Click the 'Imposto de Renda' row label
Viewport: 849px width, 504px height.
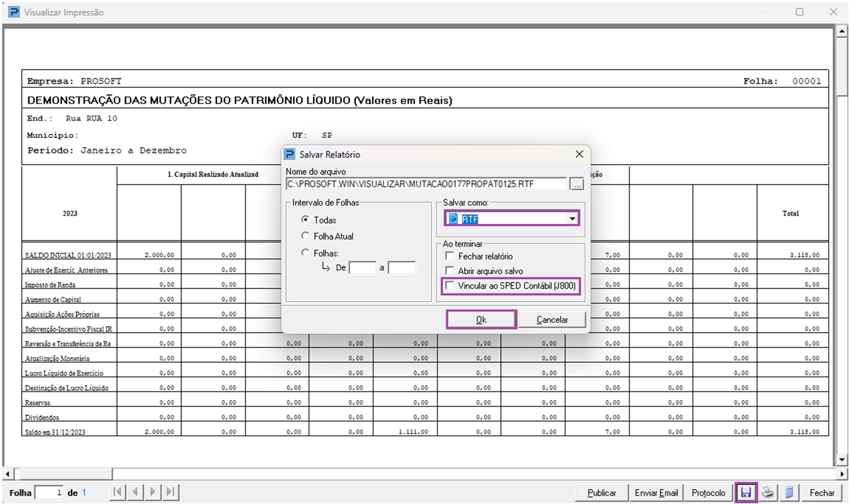coord(50,285)
